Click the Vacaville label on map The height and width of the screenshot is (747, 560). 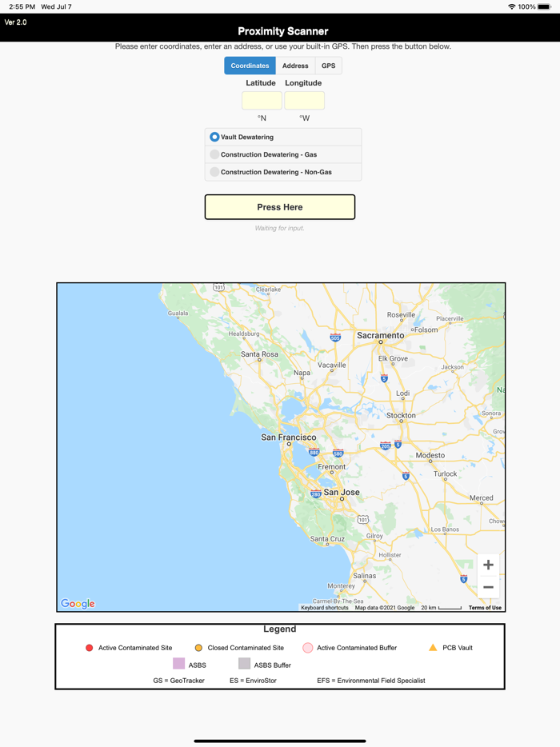[332, 366]
